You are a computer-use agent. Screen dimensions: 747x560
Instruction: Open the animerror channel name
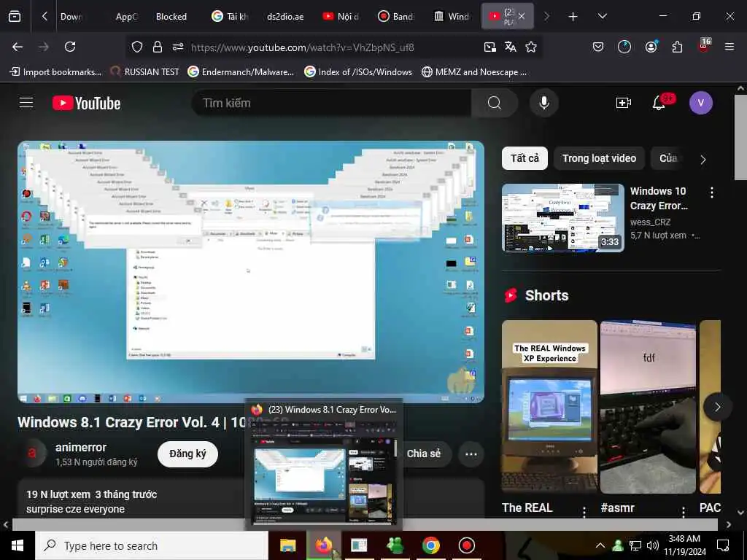[x=81, y=447]
